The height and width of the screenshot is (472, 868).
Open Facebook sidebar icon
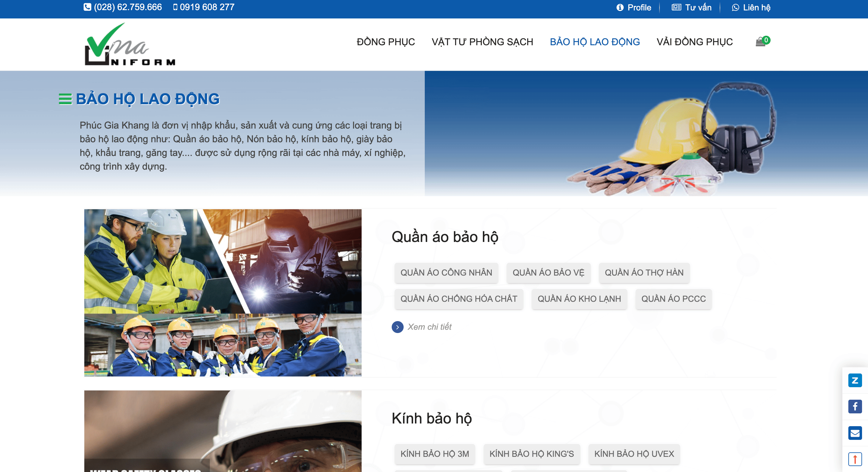click(x=855, y=406)
